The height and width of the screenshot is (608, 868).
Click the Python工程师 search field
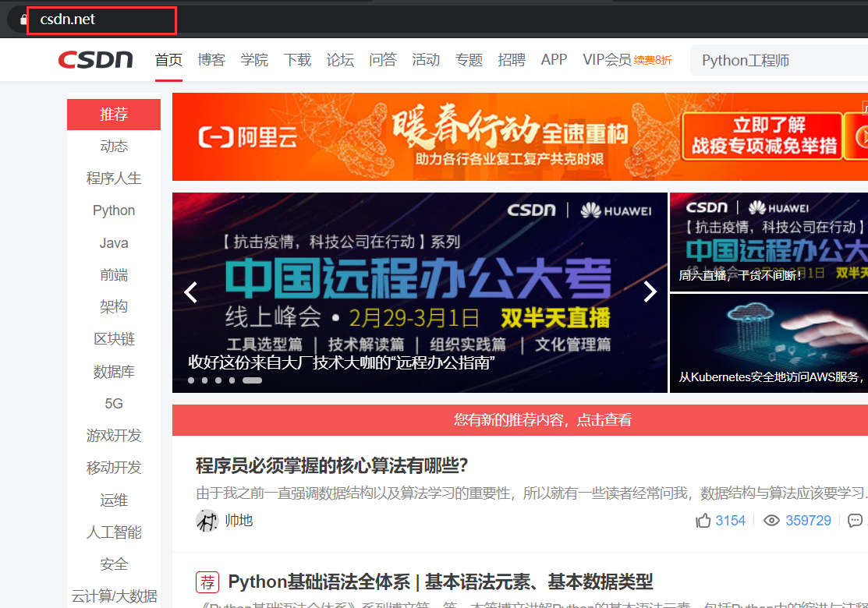[x=779, y=60]
